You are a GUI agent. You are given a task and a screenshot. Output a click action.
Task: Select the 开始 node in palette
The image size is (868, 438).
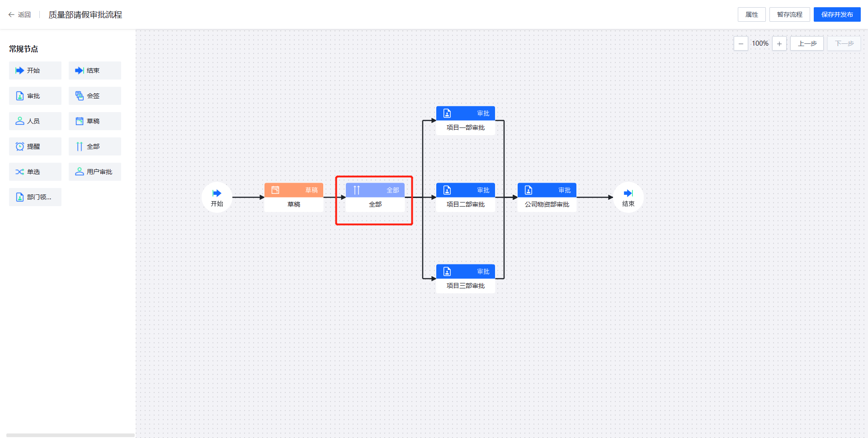pyautogui.click(x=35, y=71)
